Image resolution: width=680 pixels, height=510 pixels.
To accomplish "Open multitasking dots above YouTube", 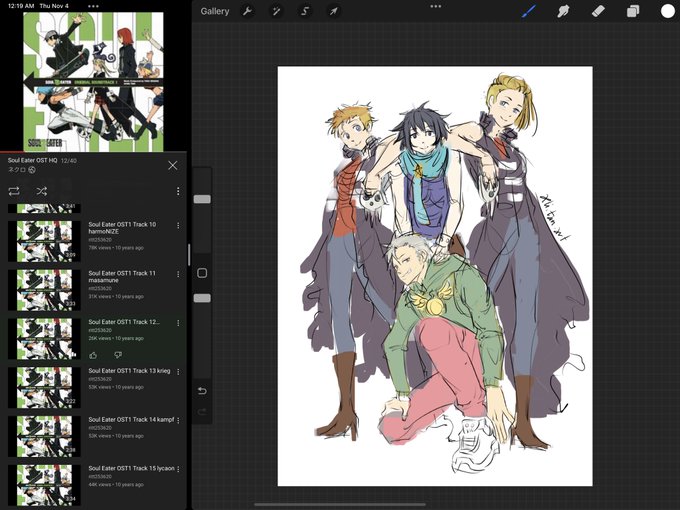I will [x=93, y=6].
